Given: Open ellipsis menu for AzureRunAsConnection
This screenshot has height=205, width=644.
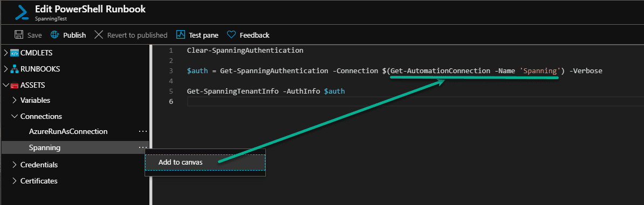Looking at the screenshot, I should click(x=142, y=132).
